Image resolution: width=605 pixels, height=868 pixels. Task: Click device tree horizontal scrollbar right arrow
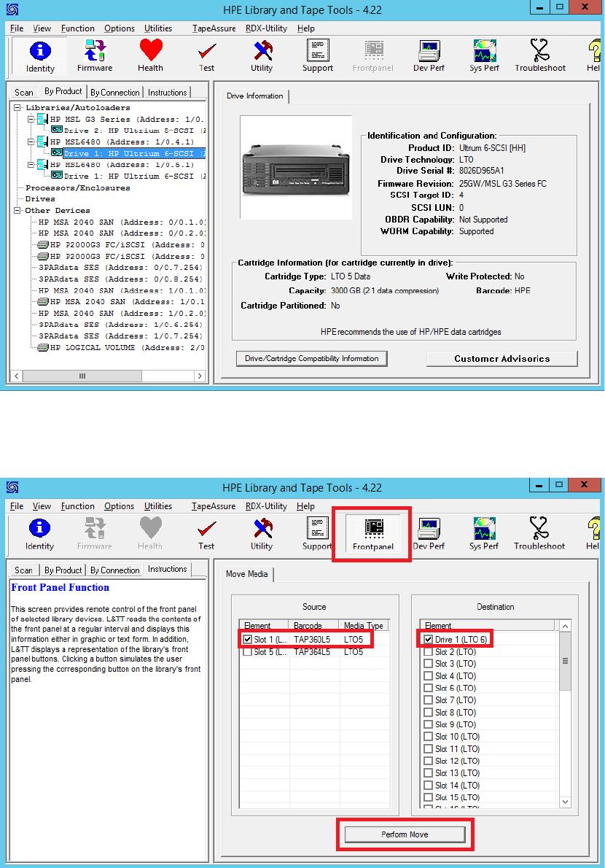point(200,376)
